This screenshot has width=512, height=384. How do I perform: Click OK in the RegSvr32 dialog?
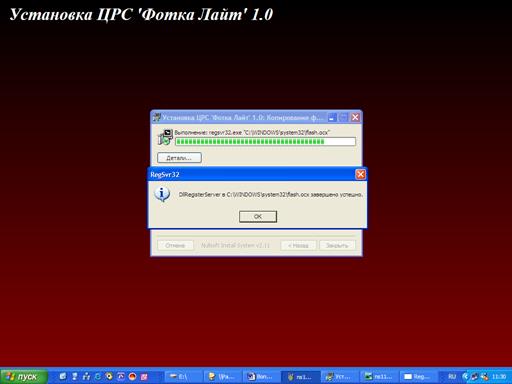pos(258,216)
